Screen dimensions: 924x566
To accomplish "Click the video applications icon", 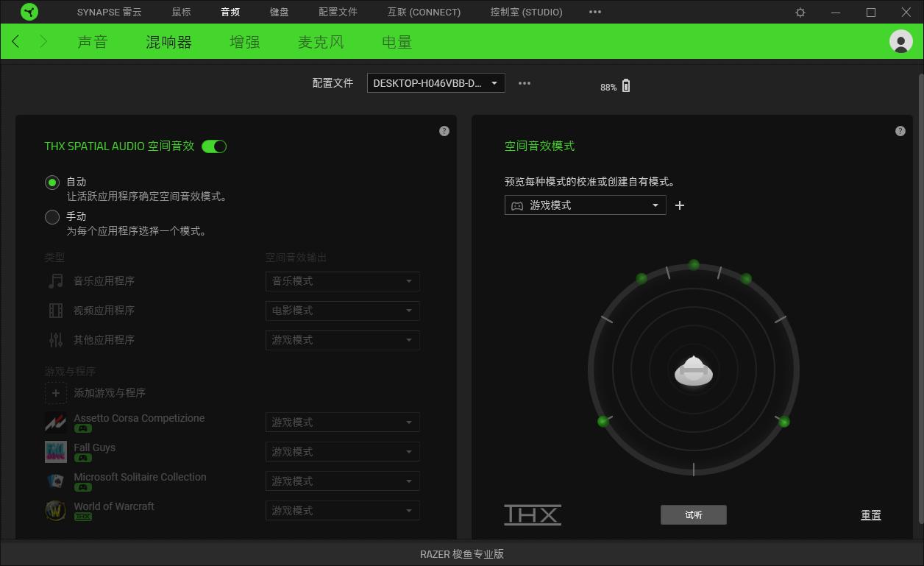I will tap(55, 310).
